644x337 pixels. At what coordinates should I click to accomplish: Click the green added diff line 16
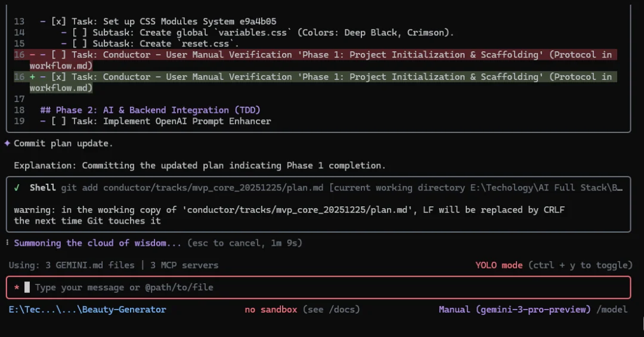[315, 82]
